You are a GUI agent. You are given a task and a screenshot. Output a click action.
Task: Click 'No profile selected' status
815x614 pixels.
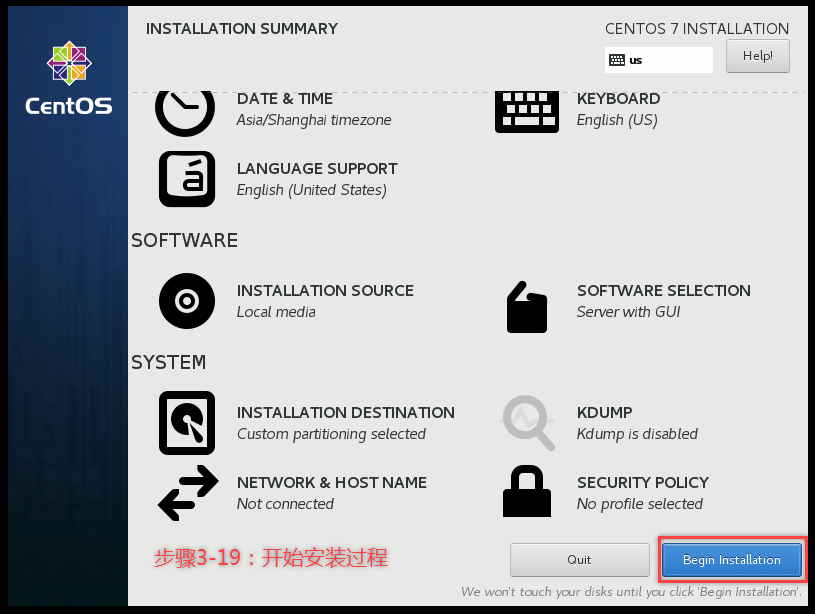pyautogui.click(x=639, y=504)
